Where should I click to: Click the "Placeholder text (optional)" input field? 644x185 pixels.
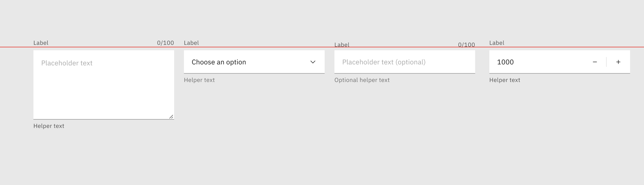[x=404, y=62]
